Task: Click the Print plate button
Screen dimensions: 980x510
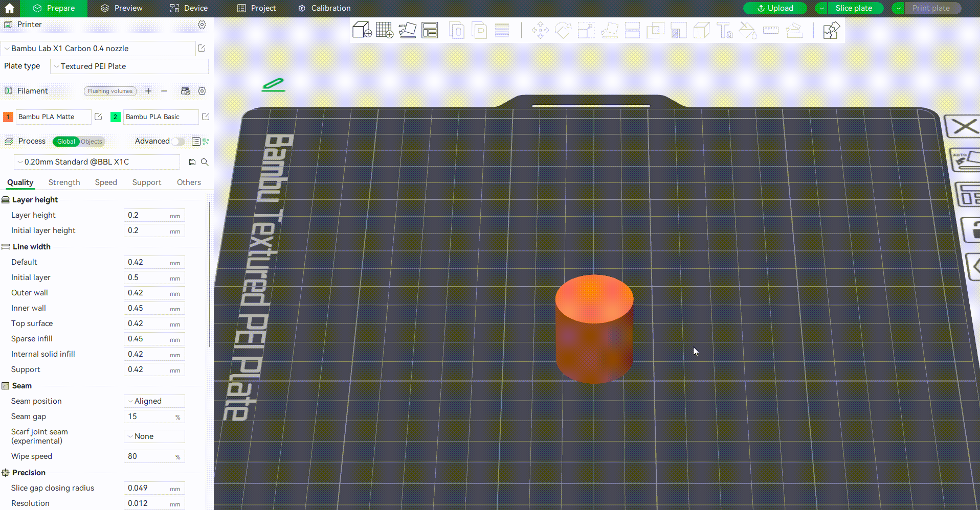Action: (x=932, y=8)
